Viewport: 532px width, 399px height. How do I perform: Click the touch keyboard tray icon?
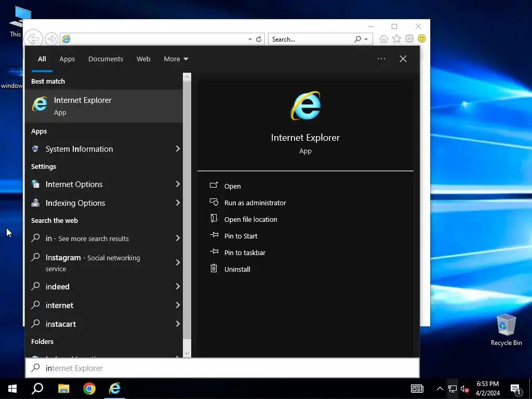(x=417, y=389)
